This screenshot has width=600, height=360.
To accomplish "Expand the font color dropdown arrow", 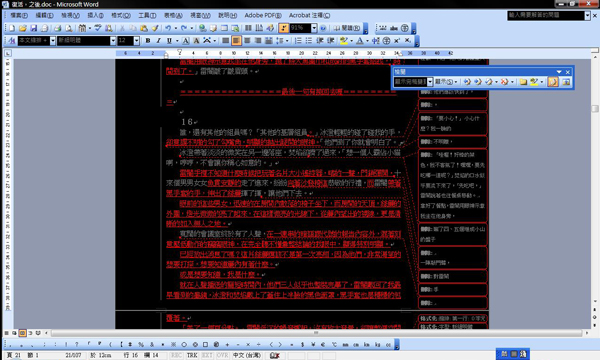I will point(367,41).
